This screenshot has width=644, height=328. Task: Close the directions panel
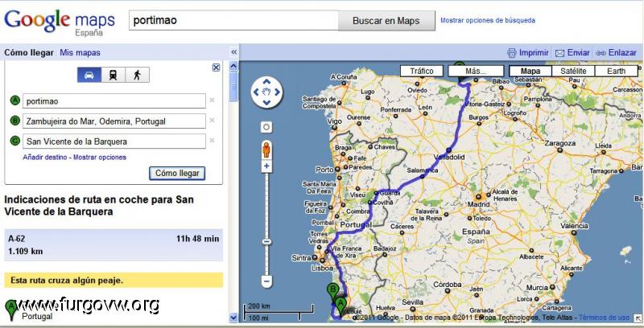point(216,68)
